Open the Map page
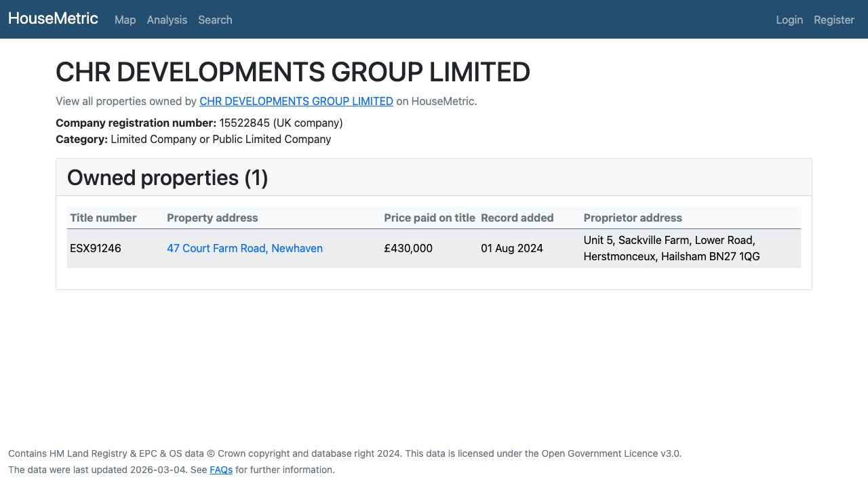The image size is (868, 488). pos(125,20)
